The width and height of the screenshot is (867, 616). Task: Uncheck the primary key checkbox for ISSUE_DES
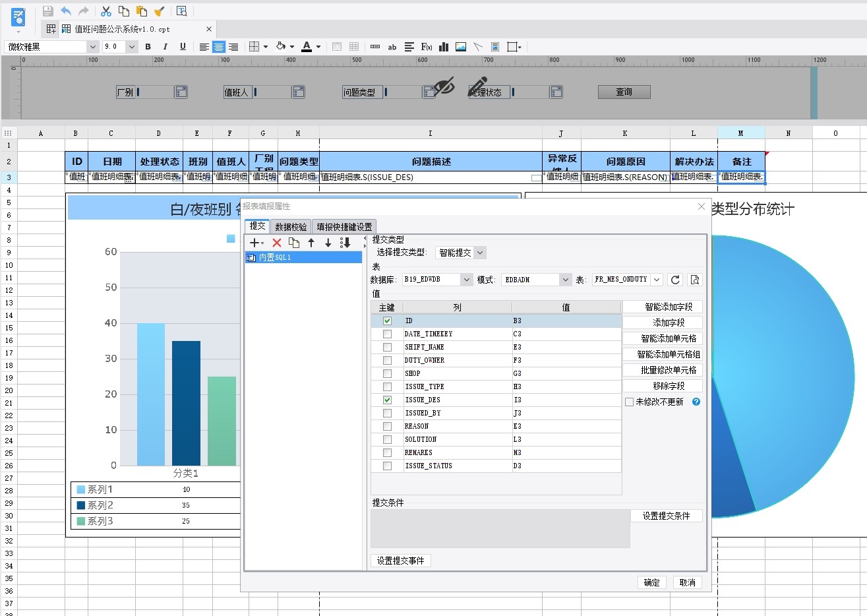tap(387, 400)
